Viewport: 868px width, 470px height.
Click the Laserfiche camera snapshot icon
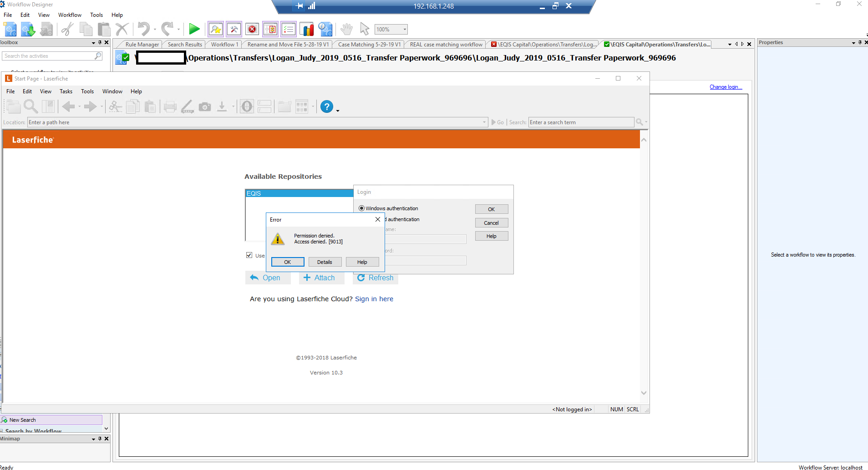click(x=205, y=107)
